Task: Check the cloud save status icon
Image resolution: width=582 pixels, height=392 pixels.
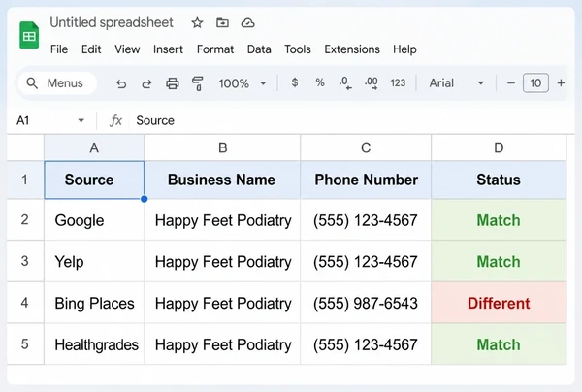Action: pyautogui.click(x=247, y=23)
